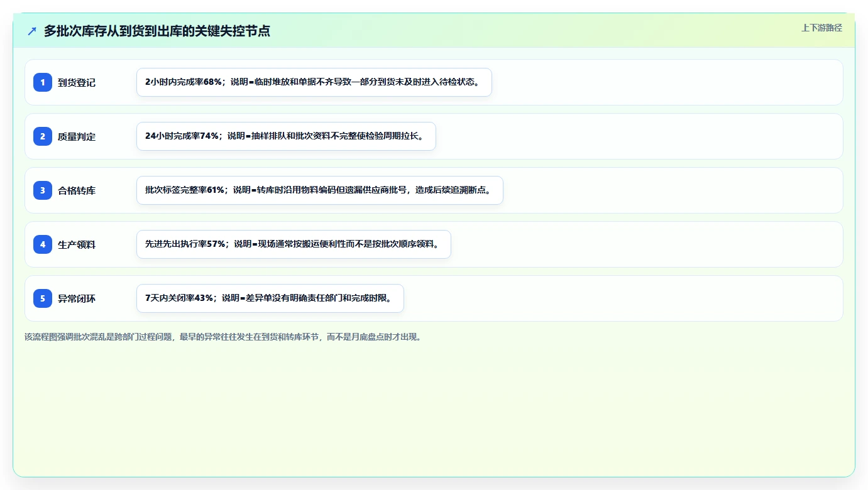Open the 批次标签完整率61% detail box
The height and width of the screenshot is (490, 868).
(320, 190)
